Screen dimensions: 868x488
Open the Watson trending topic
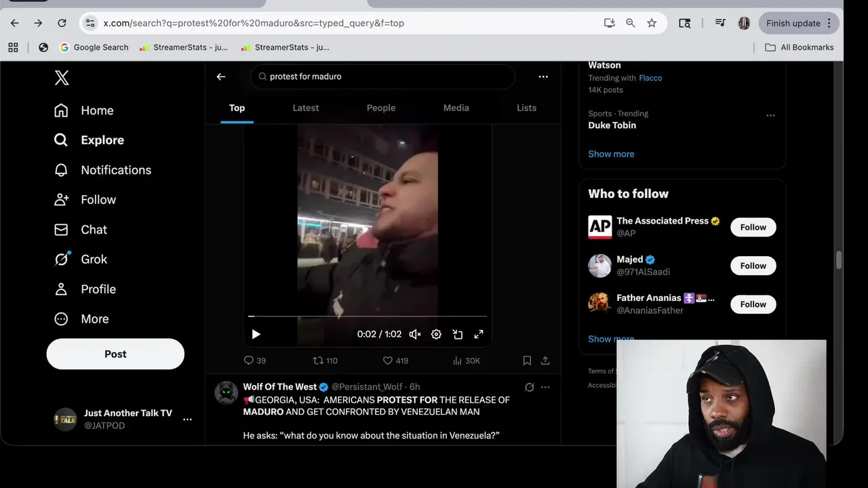pyautogui.click(x=604, y=65)
